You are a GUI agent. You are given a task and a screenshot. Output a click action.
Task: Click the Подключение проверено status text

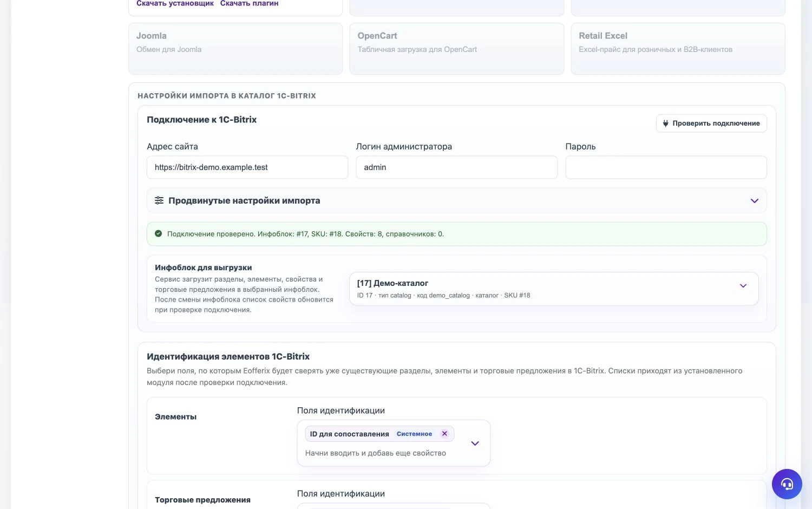tap(305, 234)
